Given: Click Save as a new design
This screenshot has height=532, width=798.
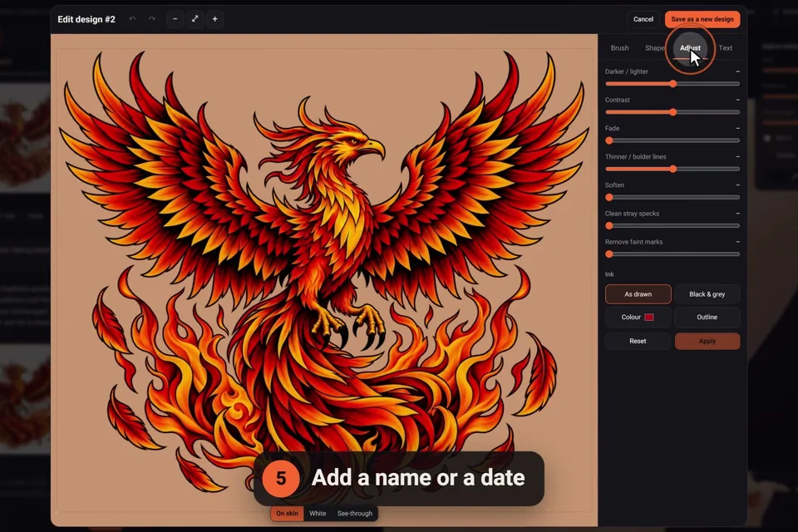Looking at the screenshot, I should (702, 19).
